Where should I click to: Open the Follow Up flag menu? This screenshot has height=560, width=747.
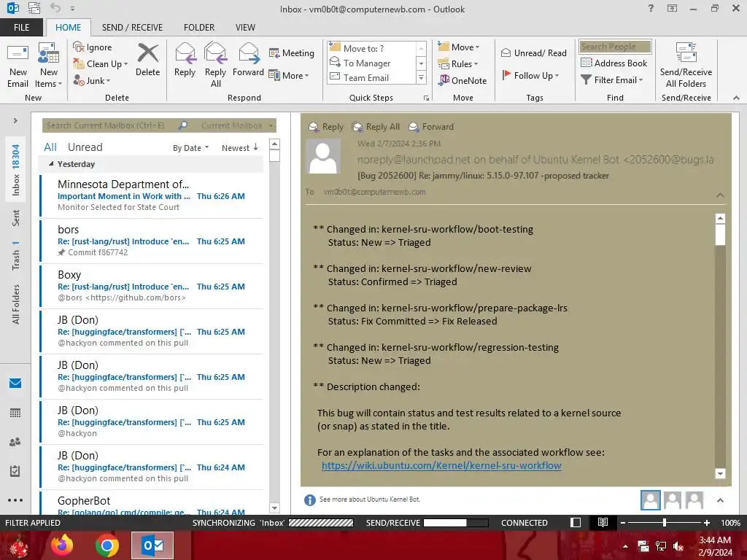[530, 75]
